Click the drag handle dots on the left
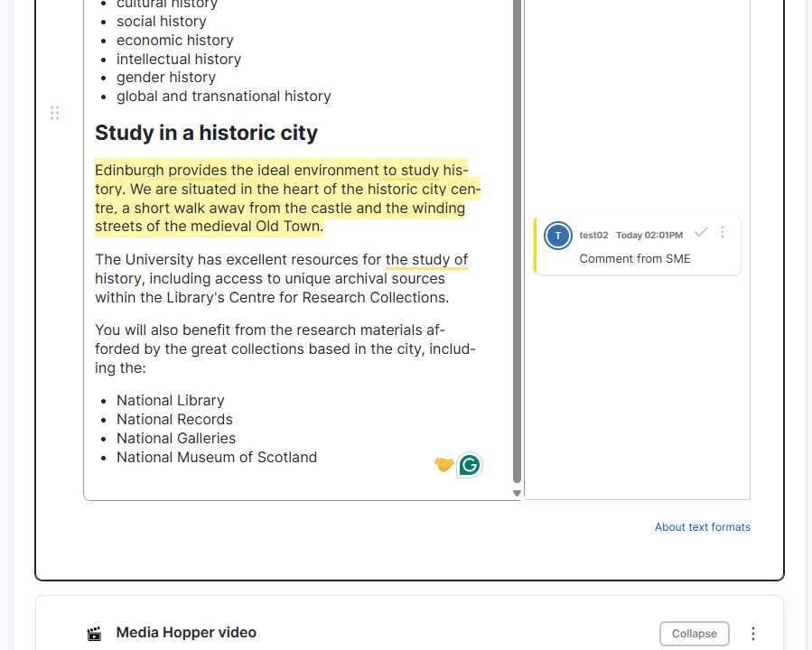 coord(55,113)
